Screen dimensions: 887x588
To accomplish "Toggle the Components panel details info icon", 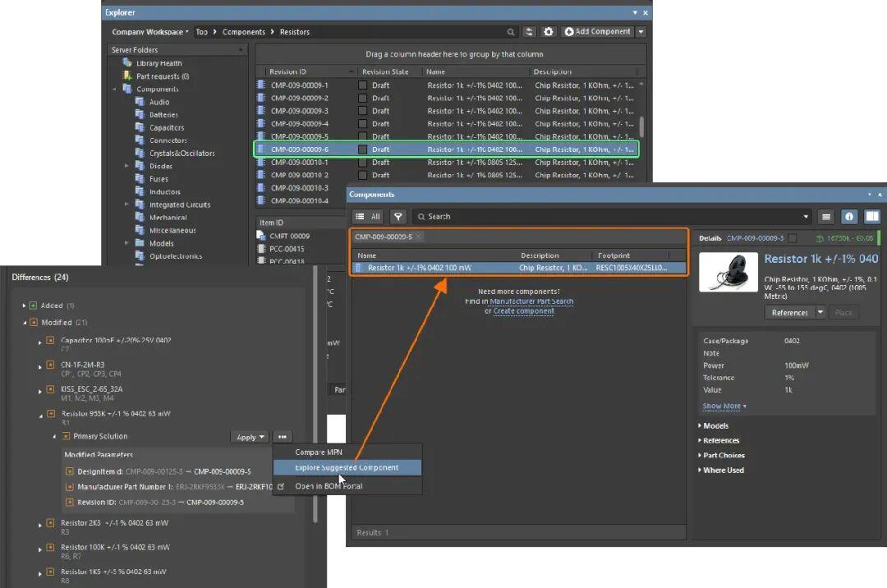I will coord(849,217).
